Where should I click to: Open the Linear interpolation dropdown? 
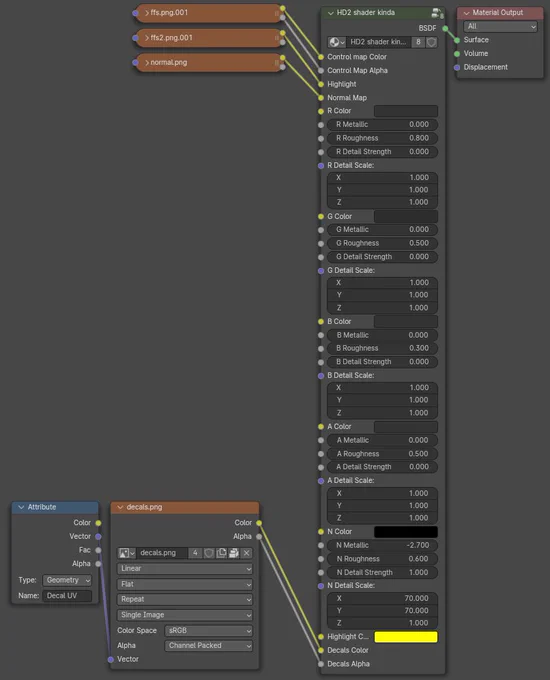click(185, 569)
